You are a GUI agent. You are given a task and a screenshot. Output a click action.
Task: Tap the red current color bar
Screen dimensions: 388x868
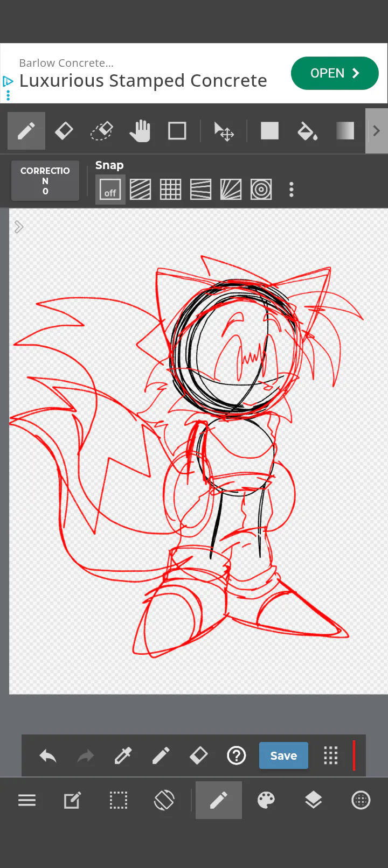pos(354,755)
